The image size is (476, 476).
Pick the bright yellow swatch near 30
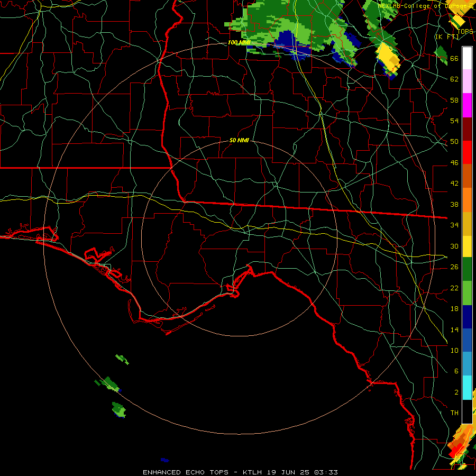point(467,246)
